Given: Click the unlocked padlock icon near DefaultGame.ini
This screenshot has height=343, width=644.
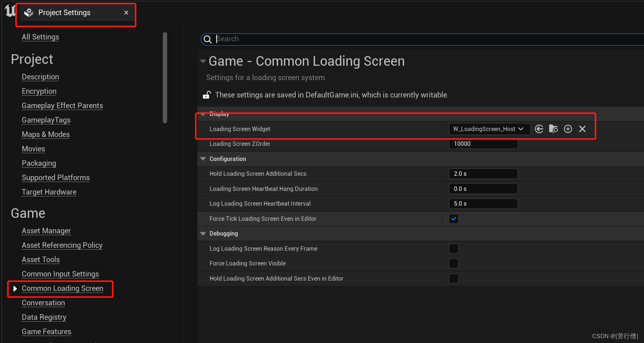Looking at the screenshot, I should tap(207, 95).
